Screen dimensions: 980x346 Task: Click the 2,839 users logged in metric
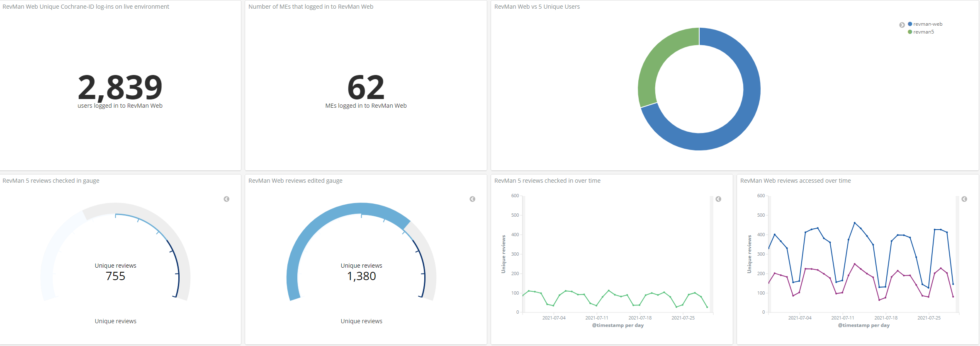pyautogui.click(x=120, y=87)
